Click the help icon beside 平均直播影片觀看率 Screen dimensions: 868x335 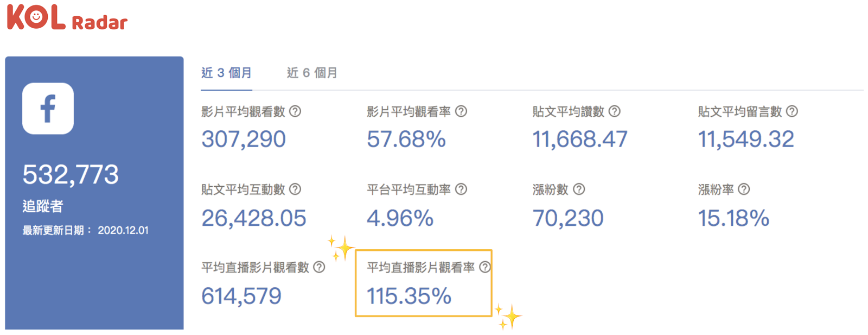pos(485,267)
